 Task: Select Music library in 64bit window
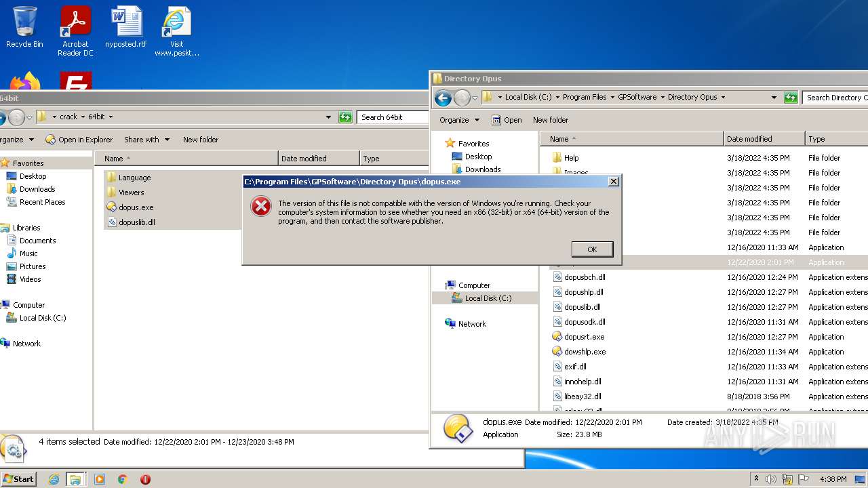point(22,253)
